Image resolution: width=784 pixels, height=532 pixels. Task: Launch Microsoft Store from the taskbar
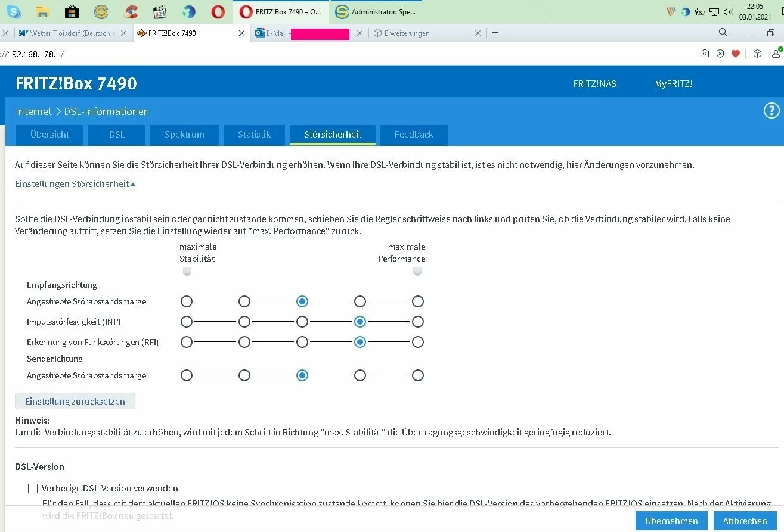72,11
